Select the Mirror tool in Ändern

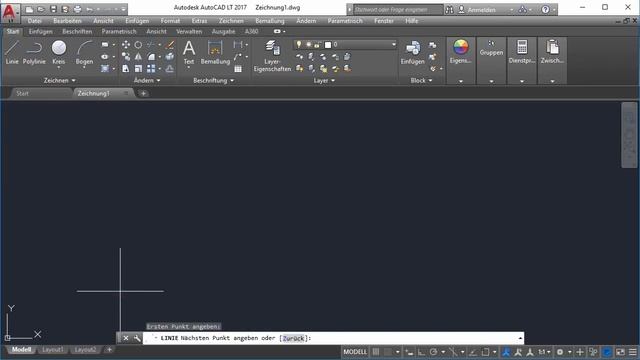click(138, 57)
